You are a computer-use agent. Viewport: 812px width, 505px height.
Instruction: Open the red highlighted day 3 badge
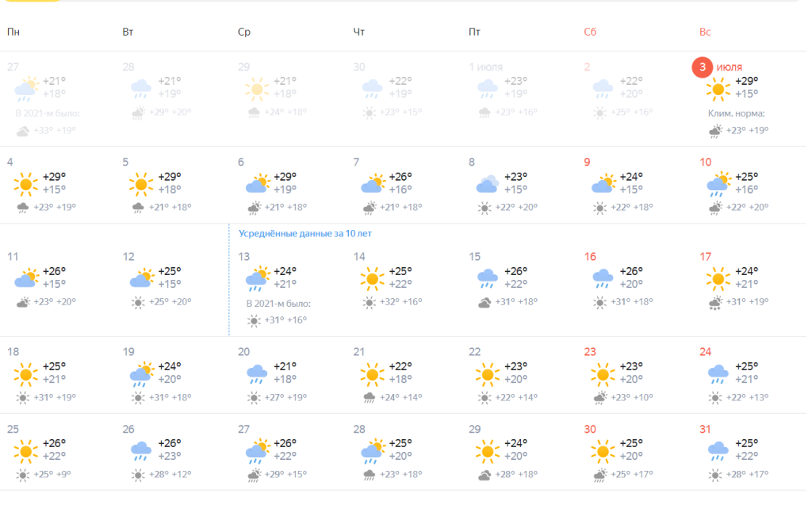pos(703,67)
